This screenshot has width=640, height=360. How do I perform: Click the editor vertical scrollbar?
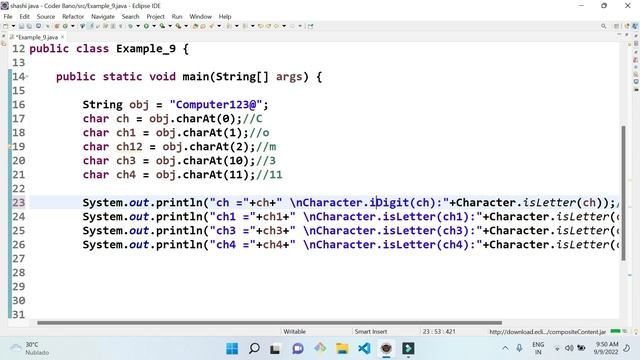(x=623, y=193)
